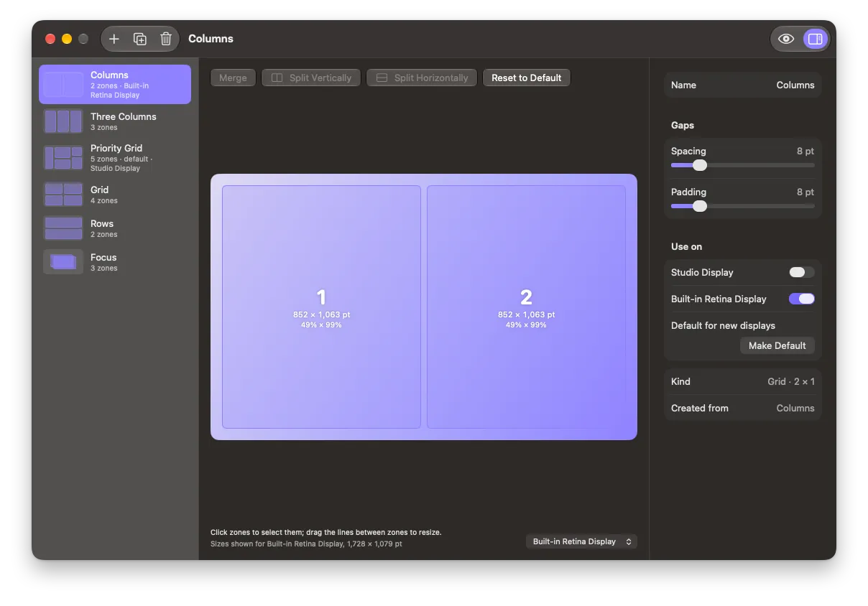The image size is (868, 606).
Task: Click the Merge button
Action: coord(233,78)
